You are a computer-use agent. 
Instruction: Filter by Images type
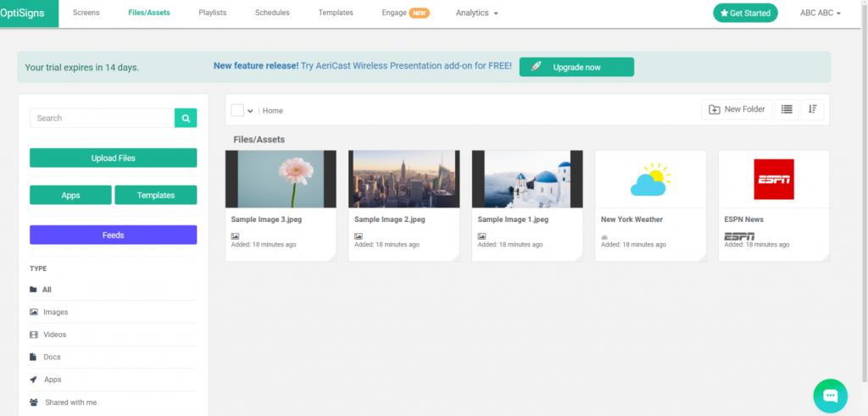(x=55, y=312)
